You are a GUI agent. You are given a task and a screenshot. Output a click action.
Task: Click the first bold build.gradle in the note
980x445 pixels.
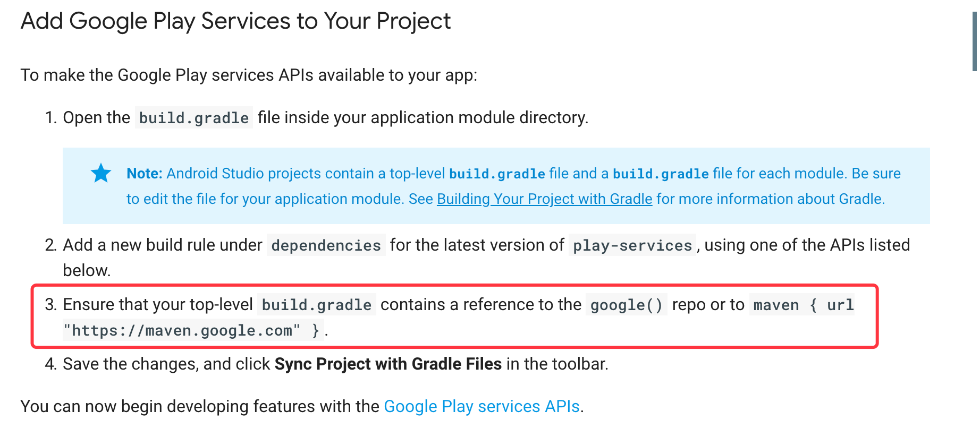coord(497,174)
